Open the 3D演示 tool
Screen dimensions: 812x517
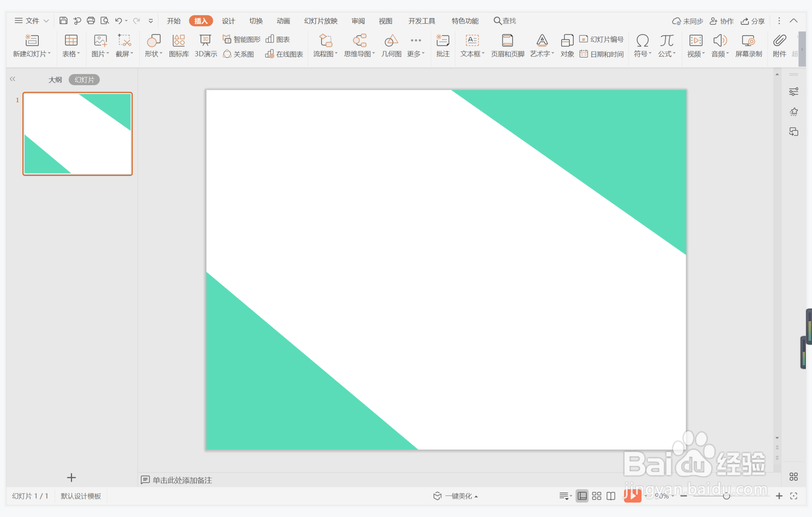[206, 45]
